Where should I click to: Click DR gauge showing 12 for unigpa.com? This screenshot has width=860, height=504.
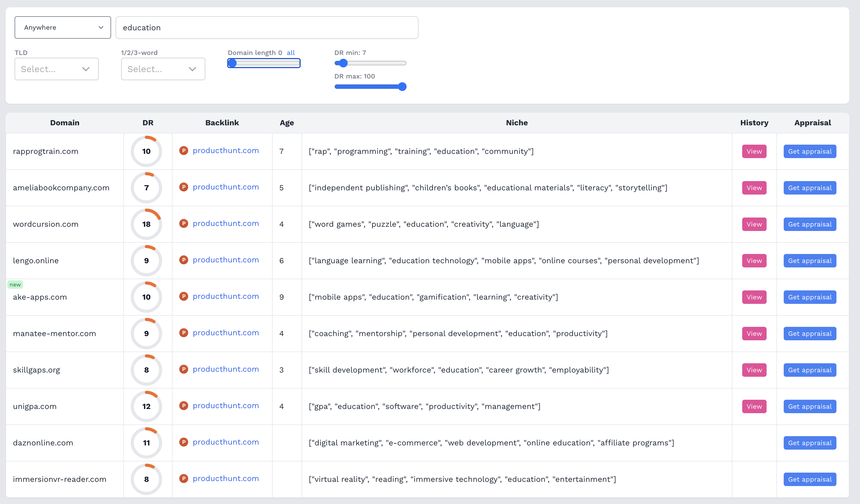click(x=146, y=406)
